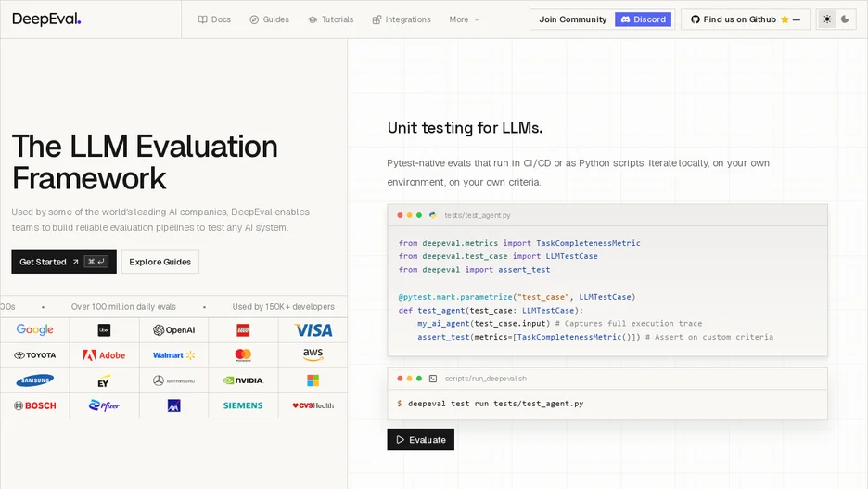Click the EY logo

click(x=104, y=381)
